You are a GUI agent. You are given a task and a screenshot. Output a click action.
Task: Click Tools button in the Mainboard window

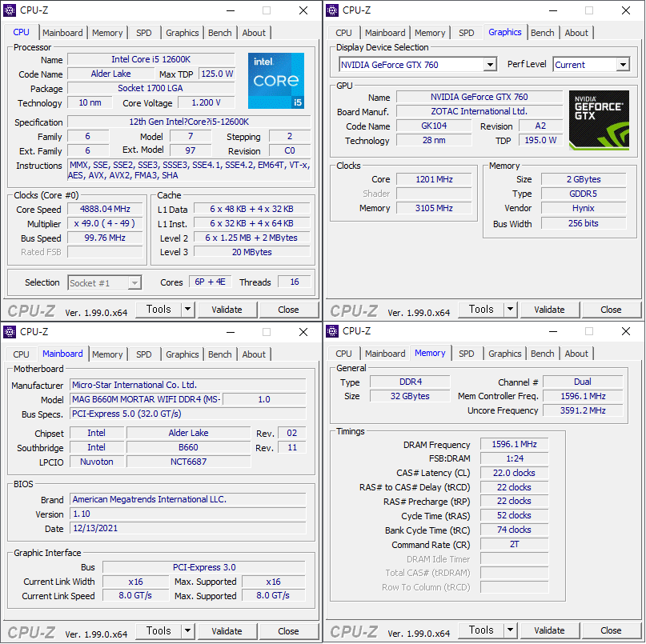158,631
